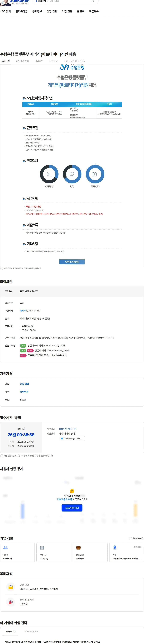
Task: Click the info icon beside 마감일 notice
Action: click(2, 456)
